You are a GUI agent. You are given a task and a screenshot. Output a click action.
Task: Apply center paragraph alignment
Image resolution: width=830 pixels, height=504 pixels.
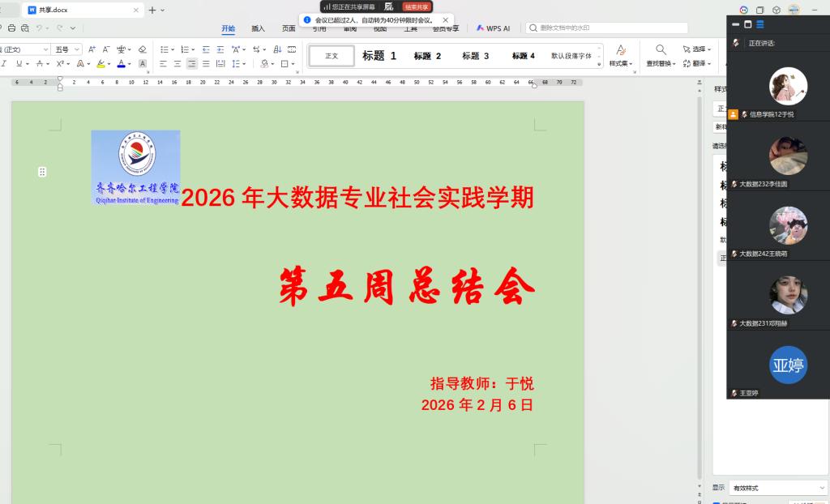(177, 63)
